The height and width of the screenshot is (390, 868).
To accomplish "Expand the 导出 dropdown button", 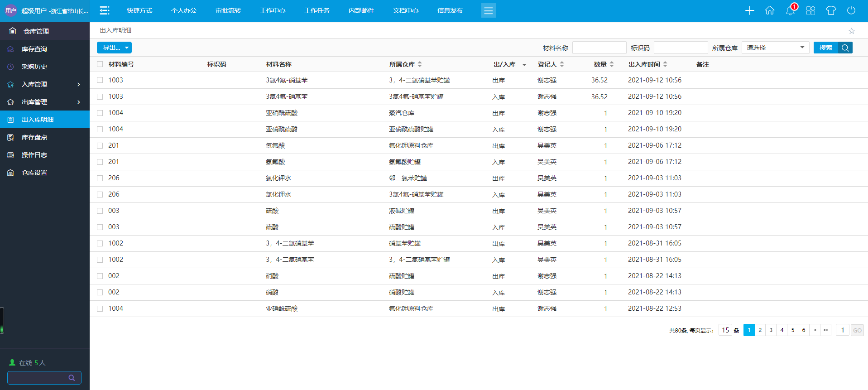I will coord(115,48).
